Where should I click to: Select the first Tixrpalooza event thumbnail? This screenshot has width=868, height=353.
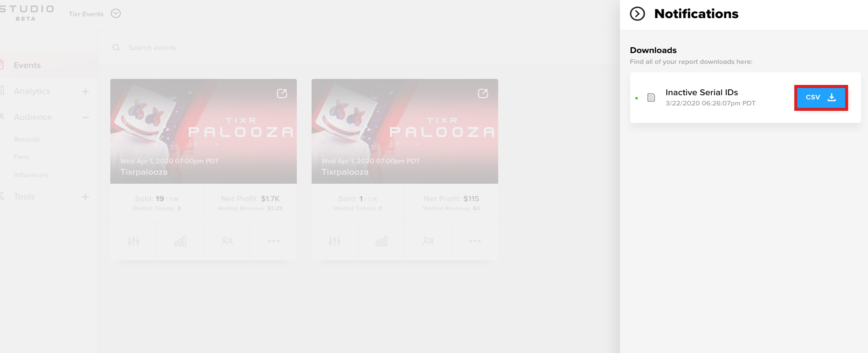click(x=203, y=131)
